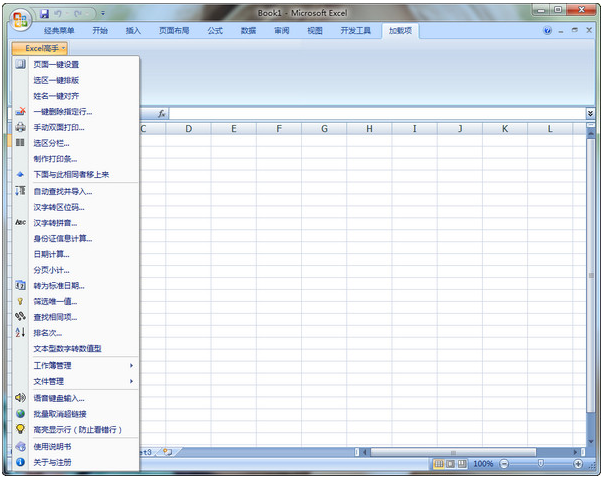Viewport: 607px width, 480px height.
Task: Click the speaker icon for 语音键盘输入
Action: point(21,398)
